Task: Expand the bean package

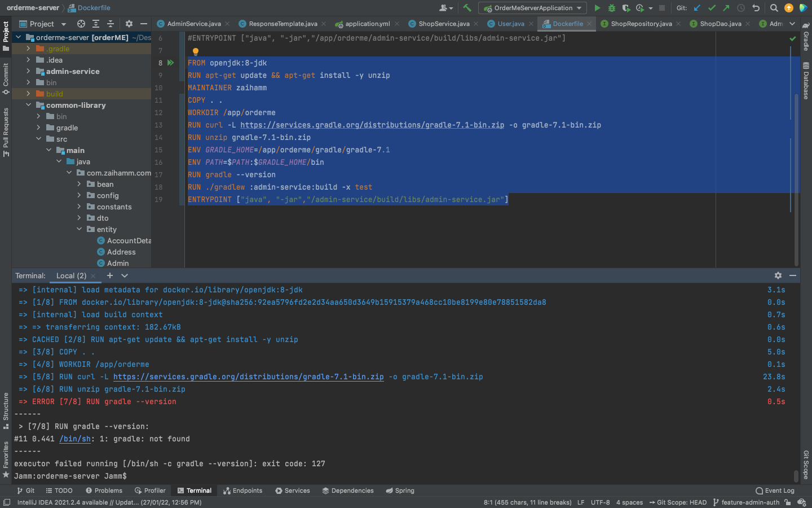Action: (79, 184)
